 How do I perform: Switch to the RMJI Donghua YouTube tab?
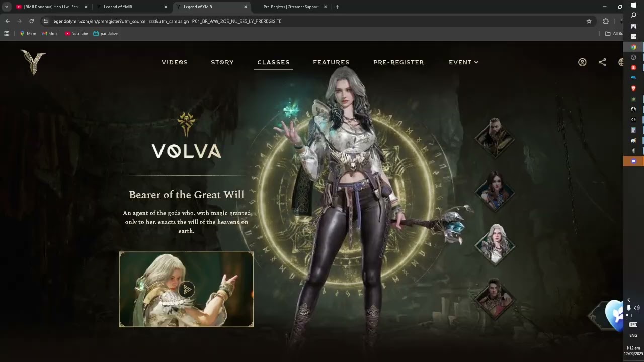pyautogui.click(x=51, y=7)
